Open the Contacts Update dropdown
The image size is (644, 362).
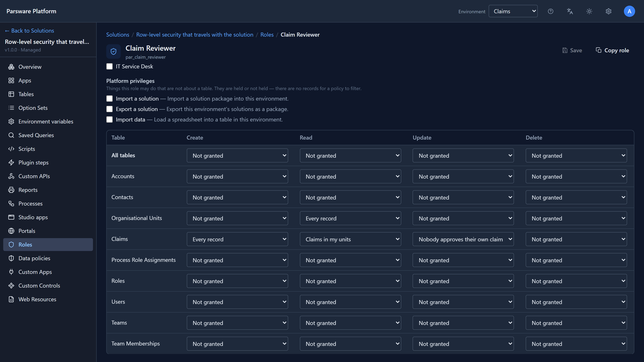[463, 198]
